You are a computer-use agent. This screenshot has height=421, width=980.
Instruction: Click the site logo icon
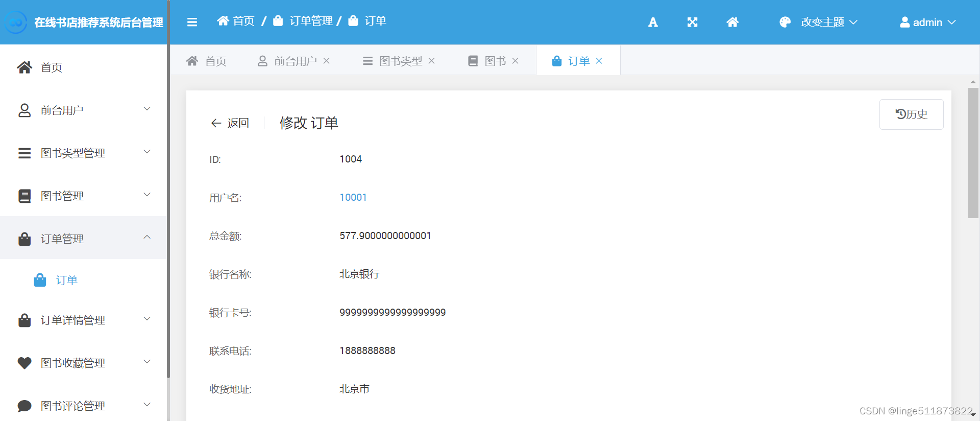click(16, 22)
